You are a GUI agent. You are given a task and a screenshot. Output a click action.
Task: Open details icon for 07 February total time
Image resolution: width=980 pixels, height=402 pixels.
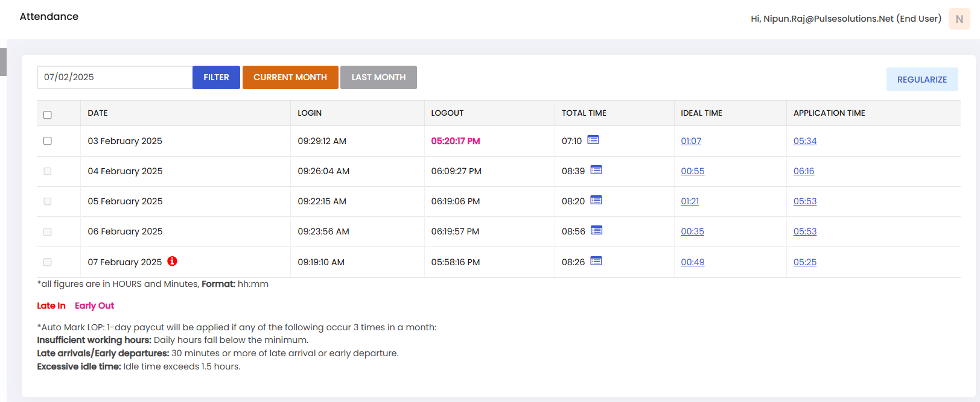(596, 261)
